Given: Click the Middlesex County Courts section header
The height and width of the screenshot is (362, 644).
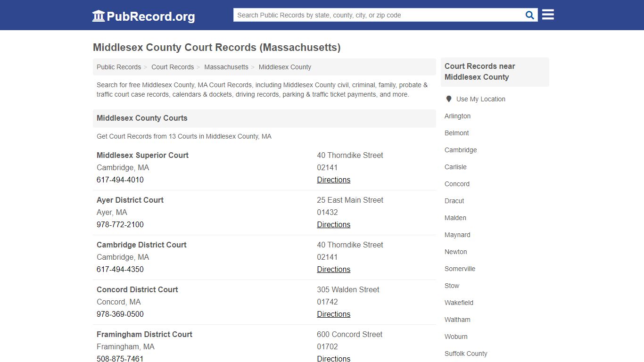Looking at the screenshot, I should click(142, 118).
